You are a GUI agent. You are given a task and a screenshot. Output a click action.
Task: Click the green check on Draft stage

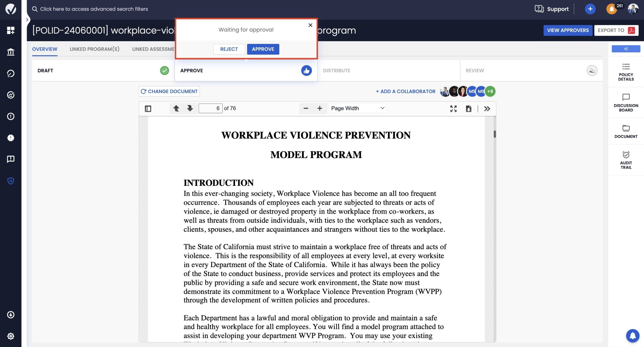[165, 71]
